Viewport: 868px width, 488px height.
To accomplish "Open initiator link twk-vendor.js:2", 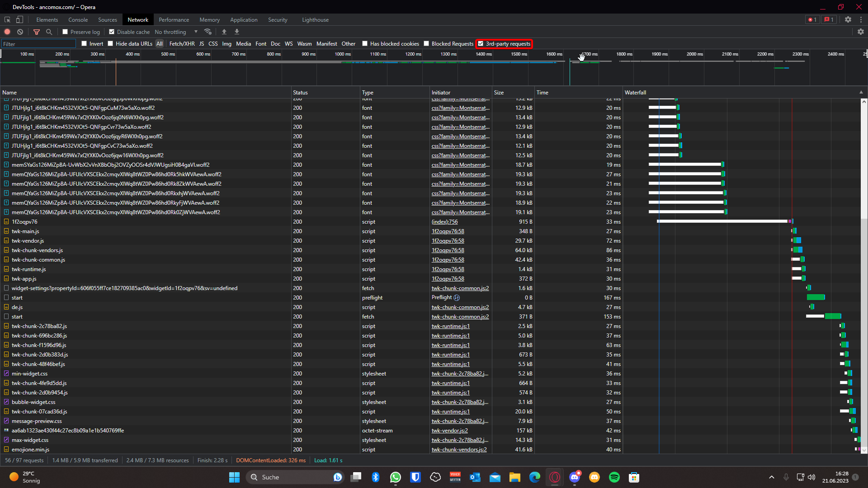I will click(449, 431).
